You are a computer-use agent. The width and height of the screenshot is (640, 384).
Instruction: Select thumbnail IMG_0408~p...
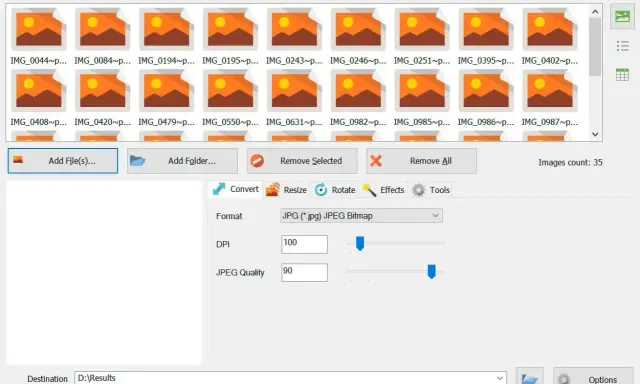pyautogui.click(x=39, y=98)
